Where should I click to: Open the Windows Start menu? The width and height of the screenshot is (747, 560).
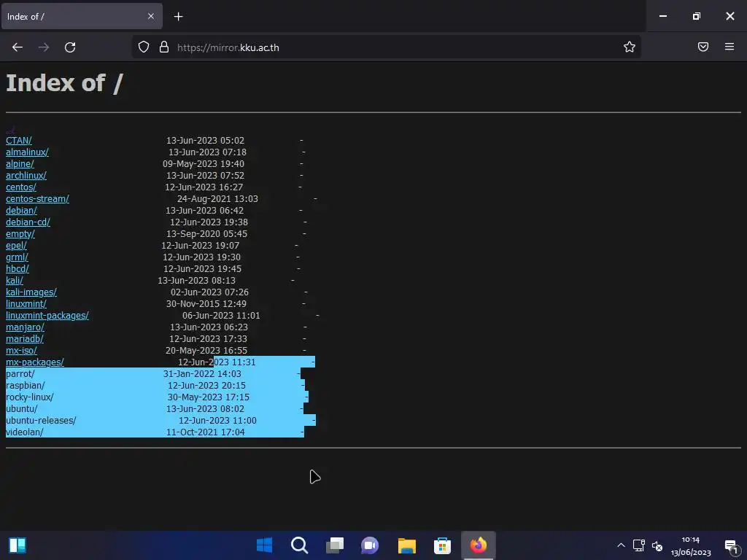point(264,545)
